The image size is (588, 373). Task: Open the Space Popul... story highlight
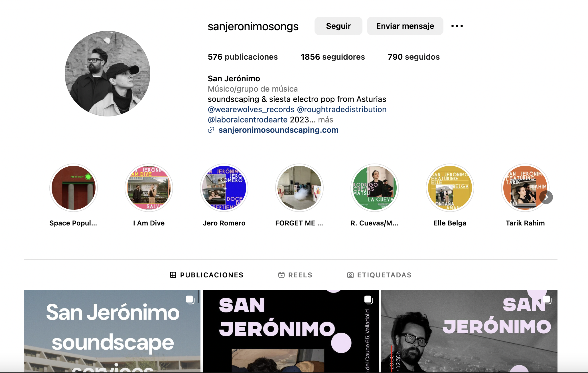[74, 188]
